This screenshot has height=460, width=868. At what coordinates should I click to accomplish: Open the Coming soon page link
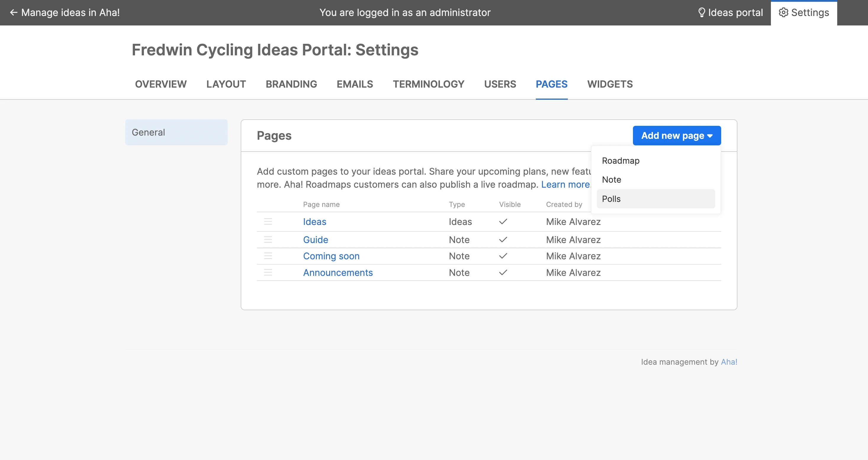click(x=331, y=256)
